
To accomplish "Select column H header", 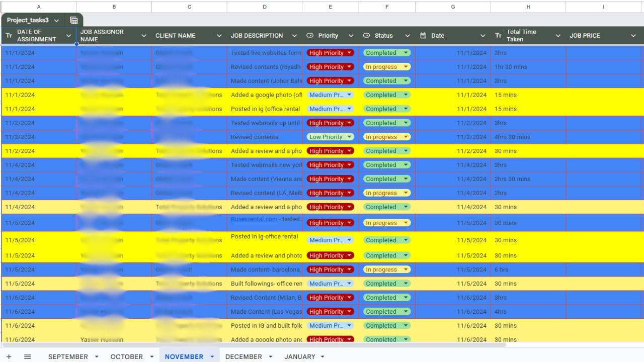I will click(x=528, y=7).
